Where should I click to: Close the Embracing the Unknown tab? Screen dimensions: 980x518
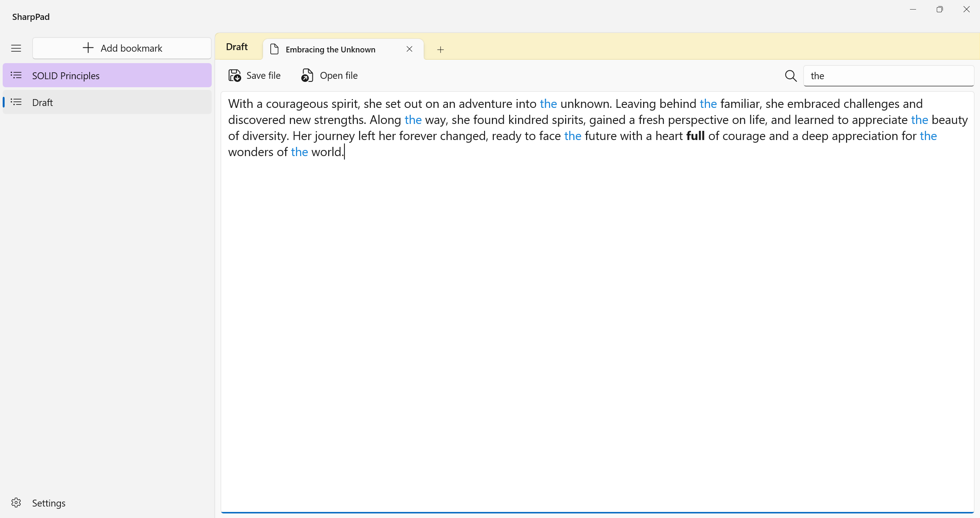[x=409, y=49]
